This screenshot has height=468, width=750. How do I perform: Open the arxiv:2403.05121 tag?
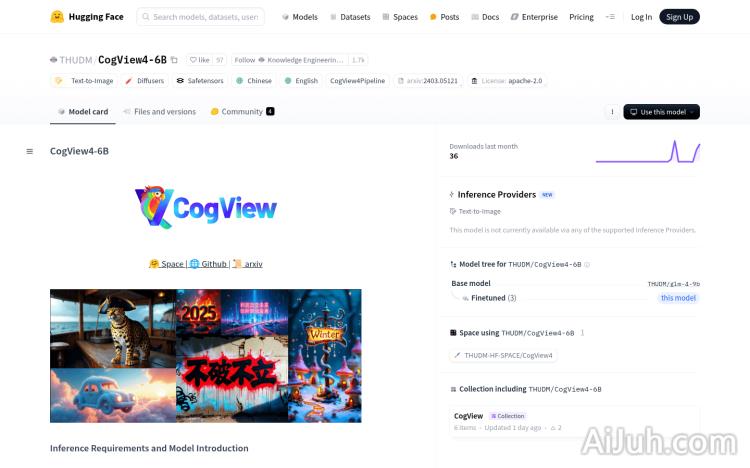point(428,81)
